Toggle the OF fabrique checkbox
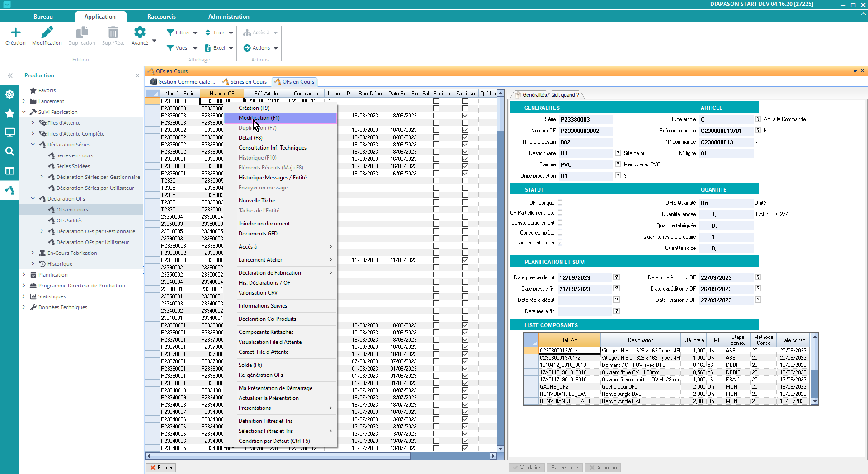The image size is (868, 474). click(560, 203)
